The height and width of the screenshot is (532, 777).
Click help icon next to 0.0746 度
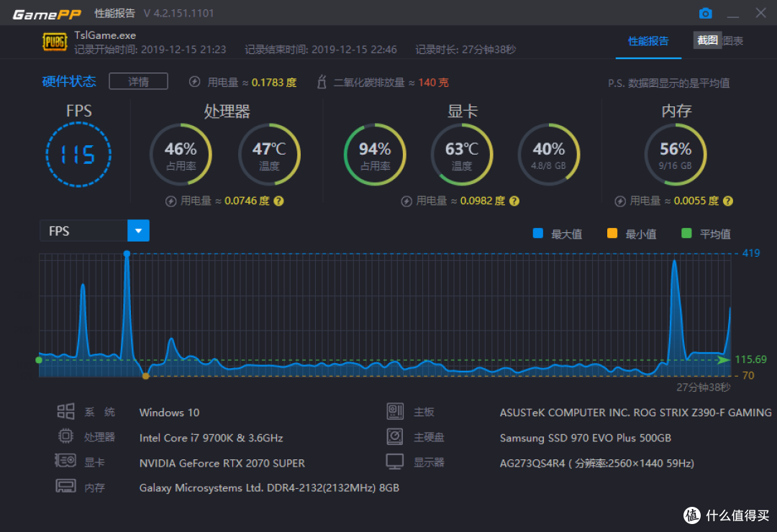click(x=278, y=201)
